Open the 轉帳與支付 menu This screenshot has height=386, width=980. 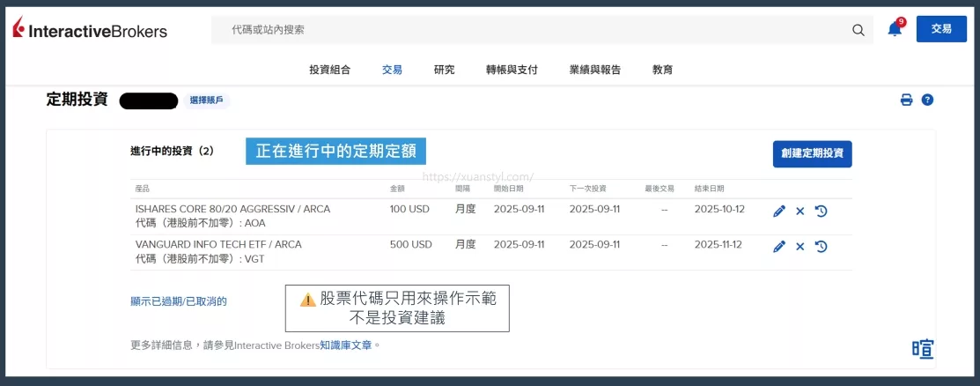click(x=512, y=71)
